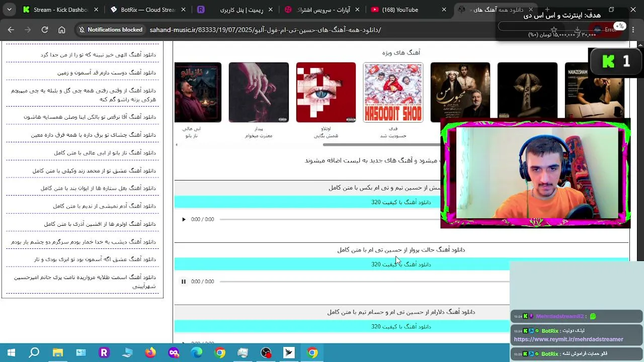Image resolution: width=644 pixels, height=362 pixels.
Task: Open a new browser tab
Action: (547, 10)
